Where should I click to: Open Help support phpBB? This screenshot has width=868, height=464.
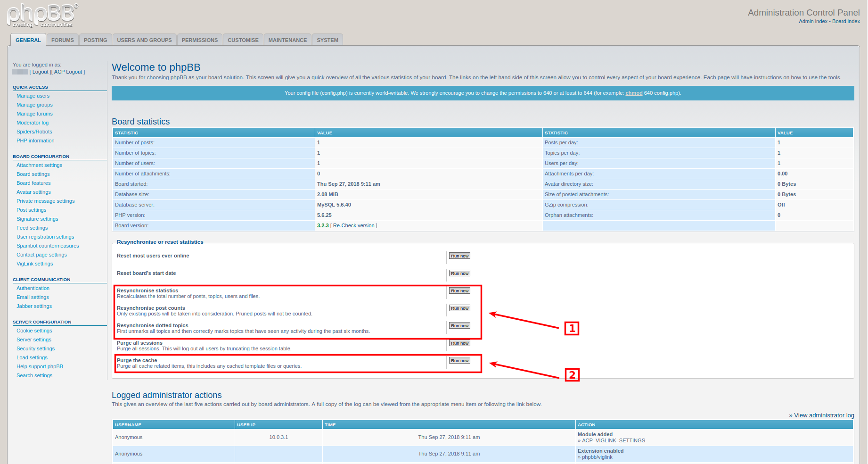[x=40, y=366]
